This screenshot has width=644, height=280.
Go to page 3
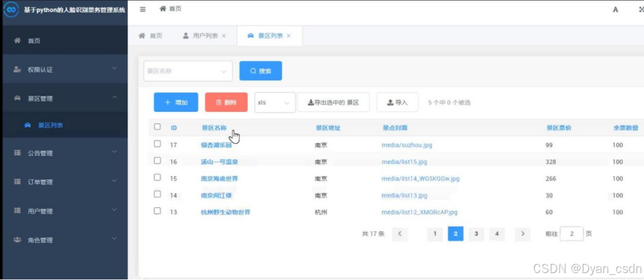pyautogui.click(x=476, y=233)
